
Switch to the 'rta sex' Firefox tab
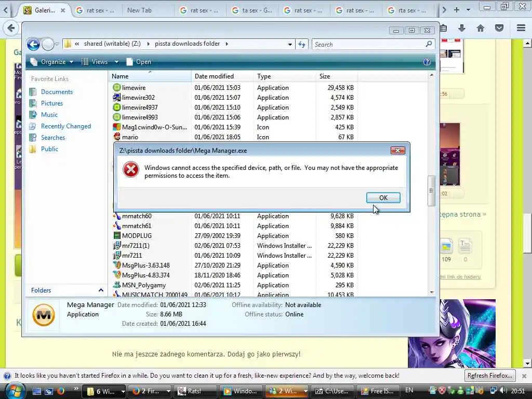407,10
